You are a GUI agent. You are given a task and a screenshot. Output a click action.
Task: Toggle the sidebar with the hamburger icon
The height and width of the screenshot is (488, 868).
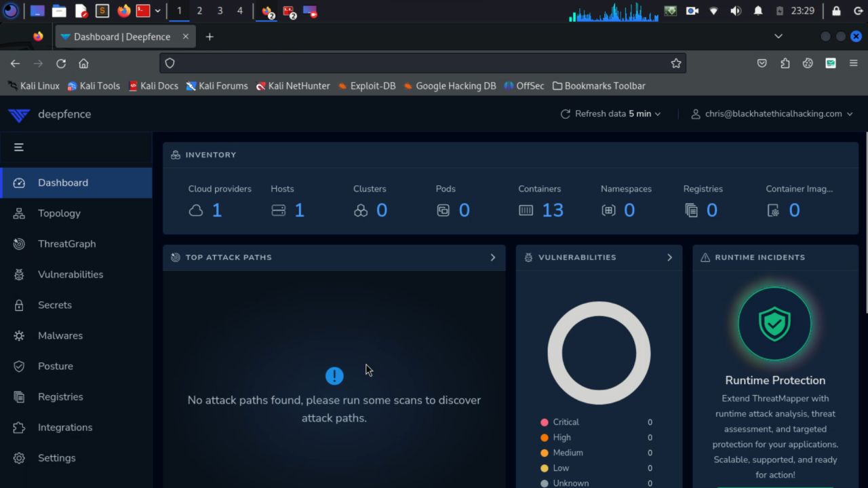tap(18, 147)
